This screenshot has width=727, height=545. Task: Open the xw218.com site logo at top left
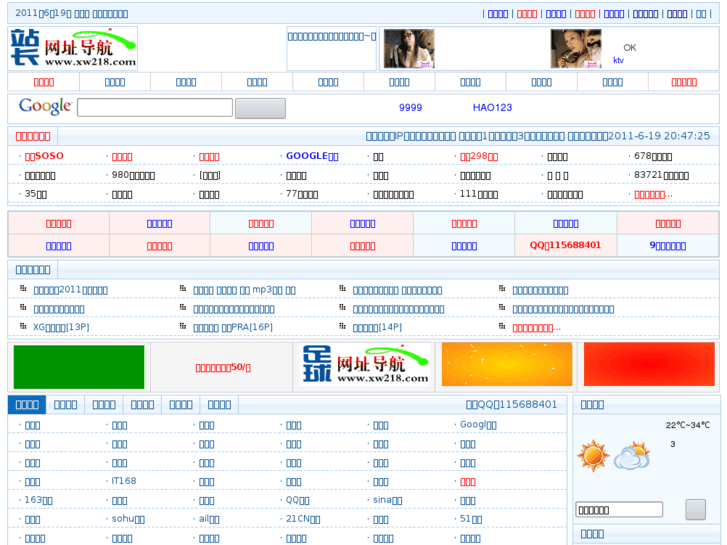click(72, 48)
